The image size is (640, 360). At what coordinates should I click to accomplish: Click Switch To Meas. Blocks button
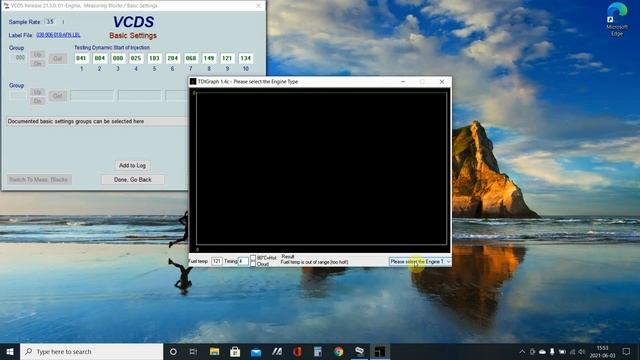(x=39, y=180)
